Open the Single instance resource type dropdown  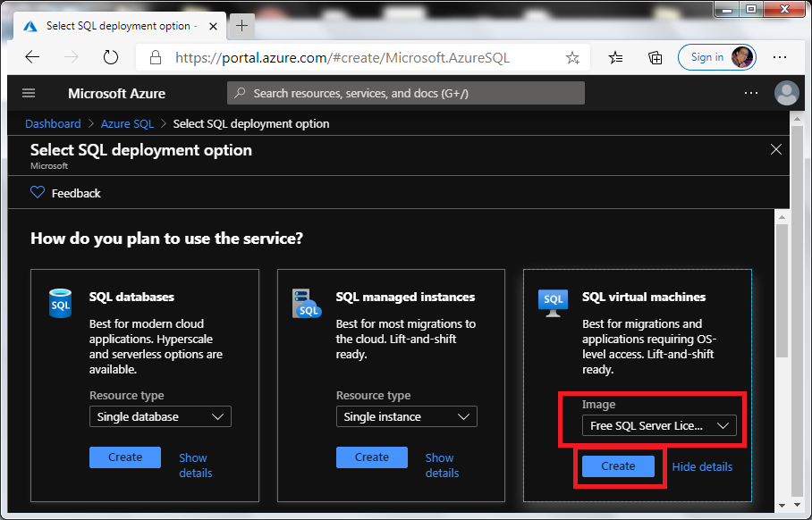point(406,416)
